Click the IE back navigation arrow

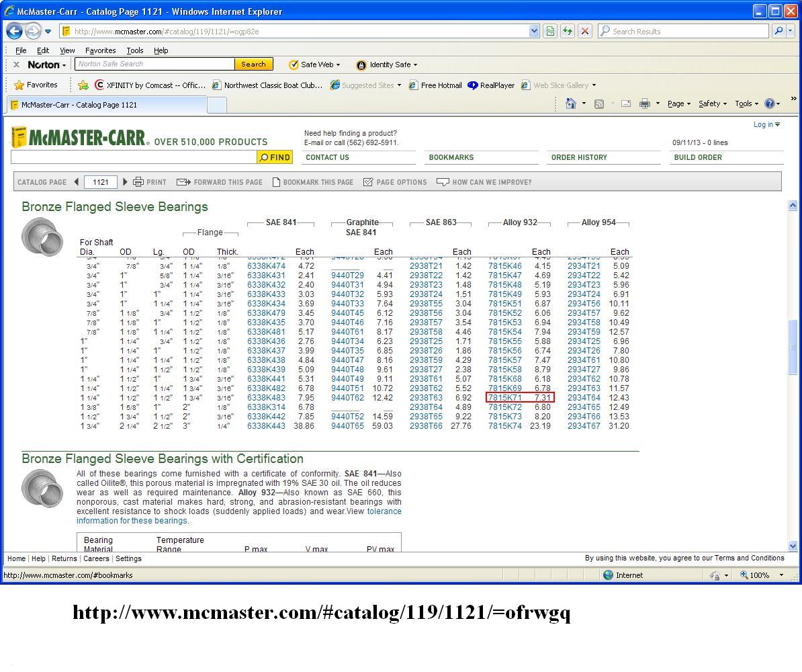(14, 31)
